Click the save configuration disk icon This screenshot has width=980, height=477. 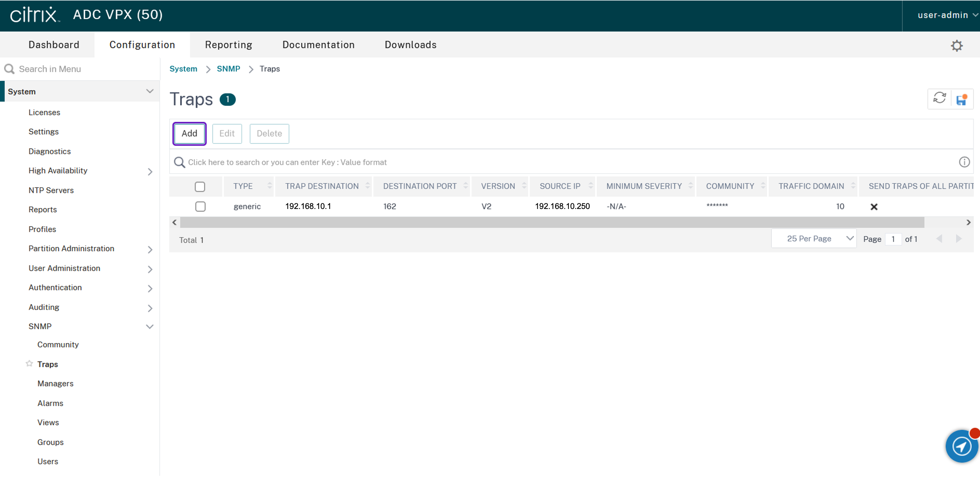(961, 99)
